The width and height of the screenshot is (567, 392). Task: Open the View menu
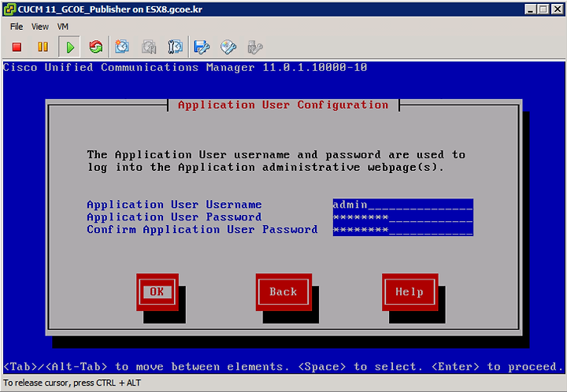click(x=40, y=27)
